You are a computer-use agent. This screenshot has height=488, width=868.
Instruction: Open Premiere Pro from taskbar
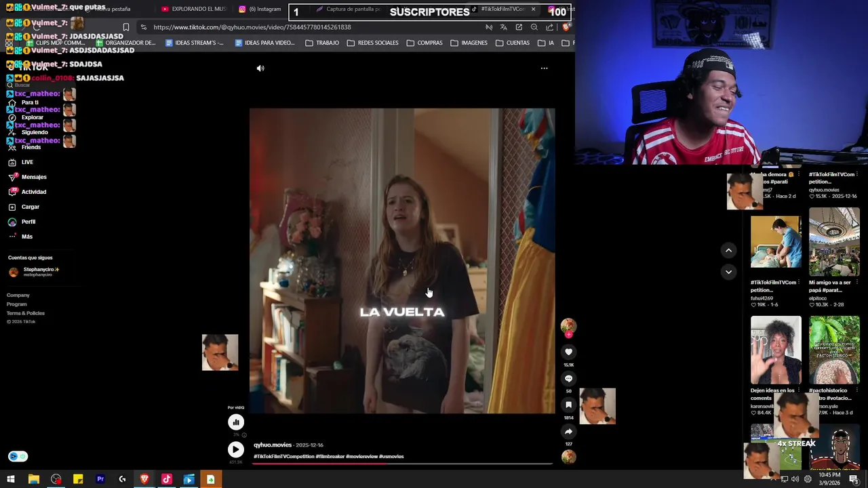click(x=100, y=479)
